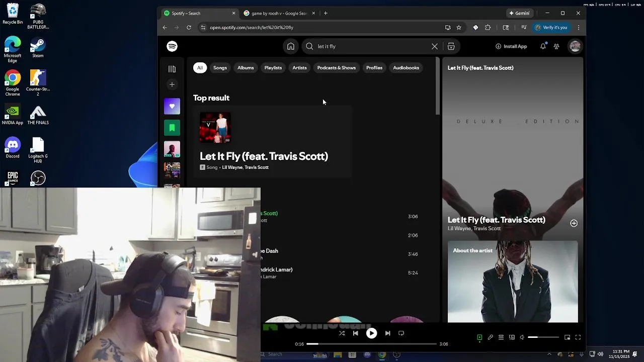Click the create playlist plus icon
Viewport: 644px width, 362px height.
172,84
